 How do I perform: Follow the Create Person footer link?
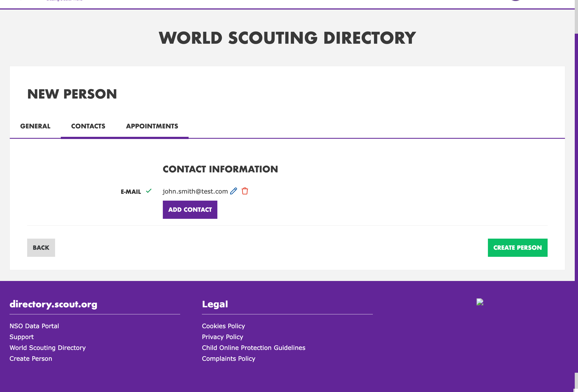click(x=31, y=359)
